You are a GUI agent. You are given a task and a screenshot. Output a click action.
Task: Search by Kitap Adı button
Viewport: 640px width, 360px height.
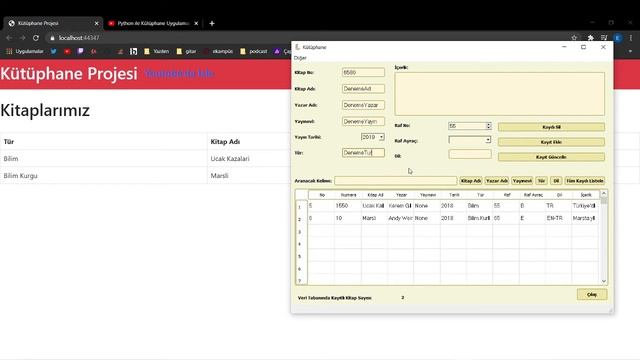click(x=471, y=180)
